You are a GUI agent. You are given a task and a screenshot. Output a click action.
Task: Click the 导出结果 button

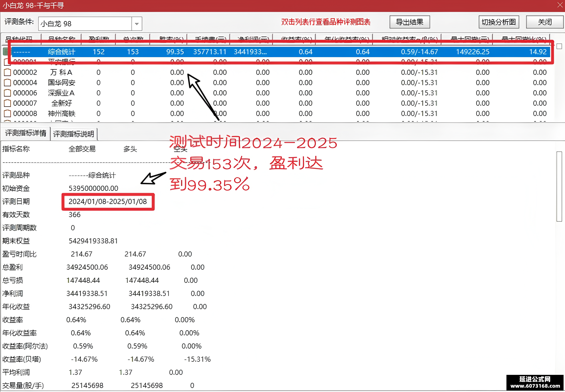pos(410,22)
